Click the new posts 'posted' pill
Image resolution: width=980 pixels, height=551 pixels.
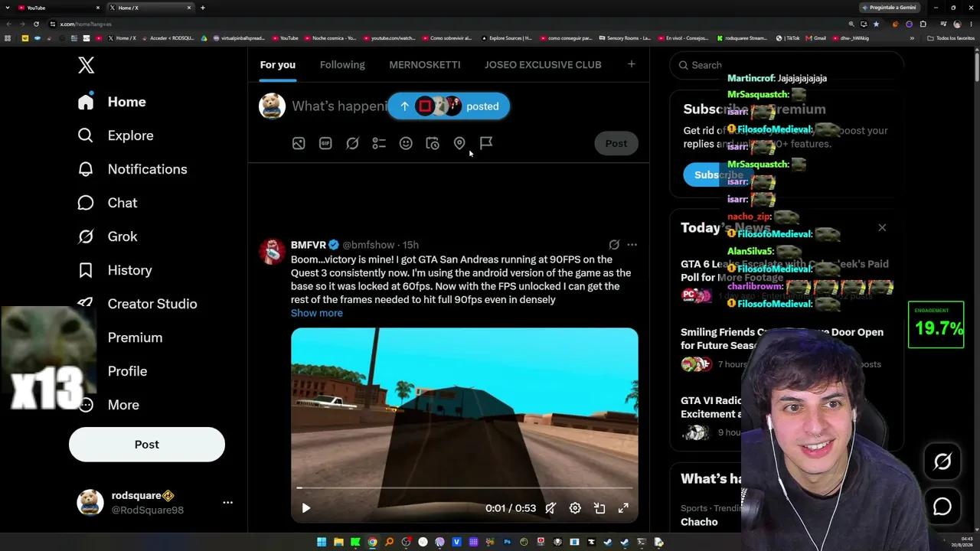click(x=449, y=106)
